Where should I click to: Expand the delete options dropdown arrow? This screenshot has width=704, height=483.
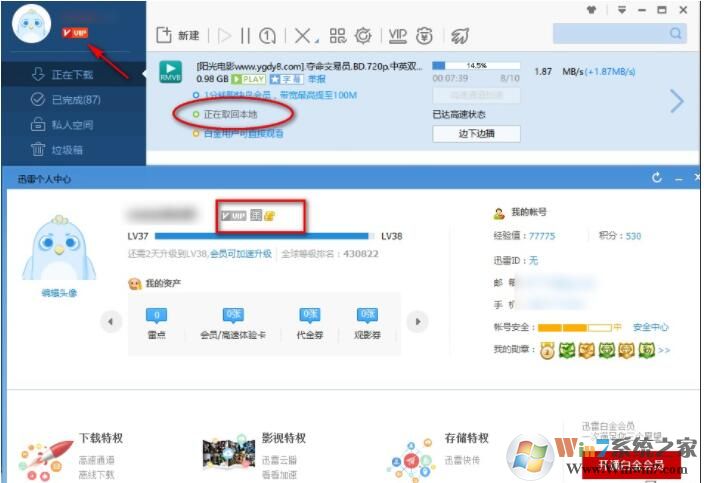(x=317, y=41)
